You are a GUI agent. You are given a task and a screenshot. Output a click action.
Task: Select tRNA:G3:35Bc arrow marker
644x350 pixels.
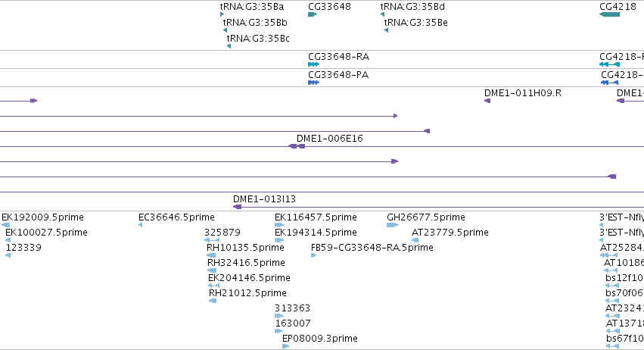coord(229,46)
